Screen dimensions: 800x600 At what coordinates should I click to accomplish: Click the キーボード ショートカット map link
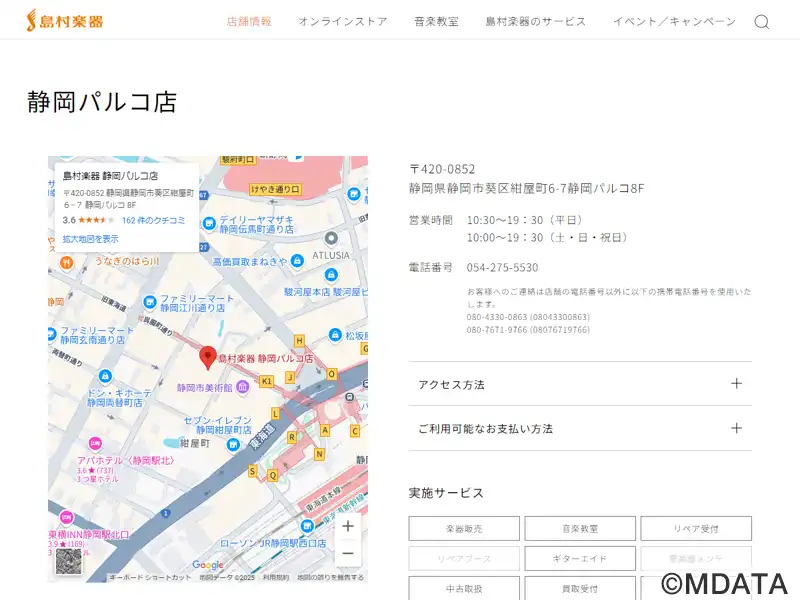pyautogui.click(x=150, y=578)
